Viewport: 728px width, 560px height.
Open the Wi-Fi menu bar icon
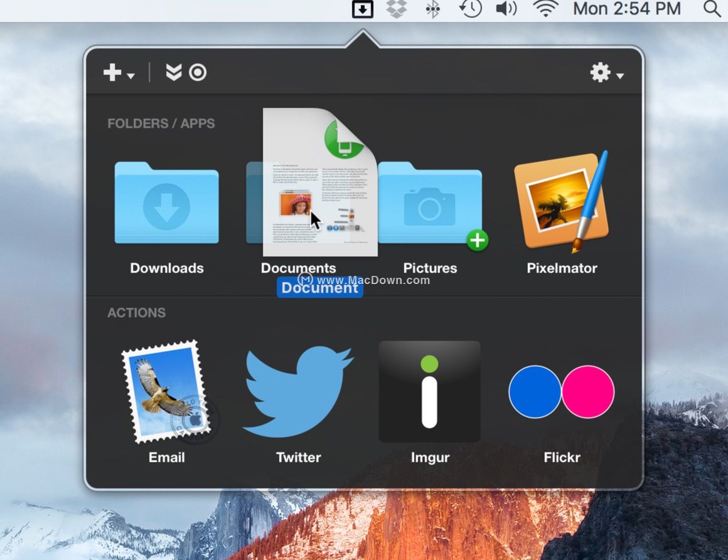[545, 9]
